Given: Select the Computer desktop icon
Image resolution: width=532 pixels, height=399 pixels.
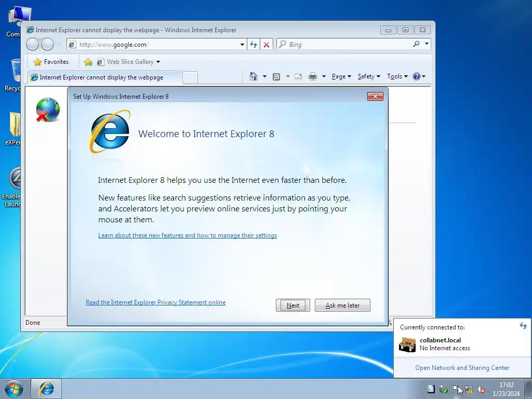Looking at the screenshot, I should [x=14, y=22].
